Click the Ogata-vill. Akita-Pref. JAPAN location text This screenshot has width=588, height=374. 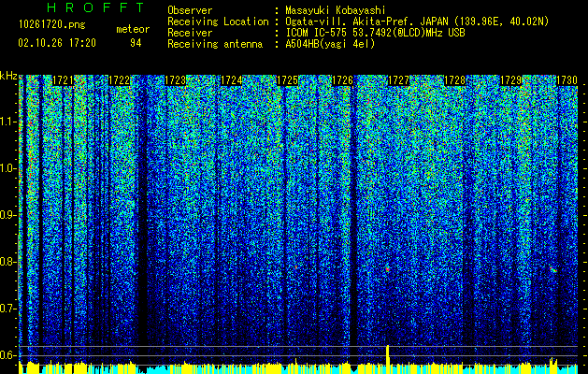pos(417,22)
